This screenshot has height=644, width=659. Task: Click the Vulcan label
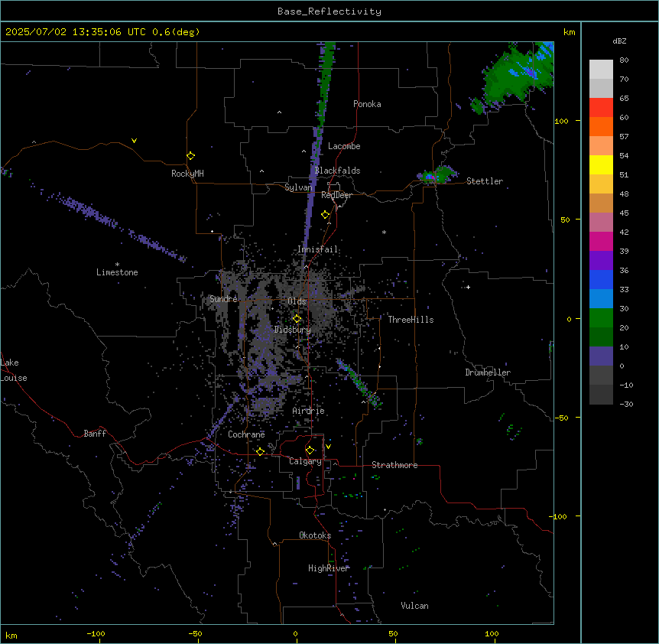(x=415, y=606)
